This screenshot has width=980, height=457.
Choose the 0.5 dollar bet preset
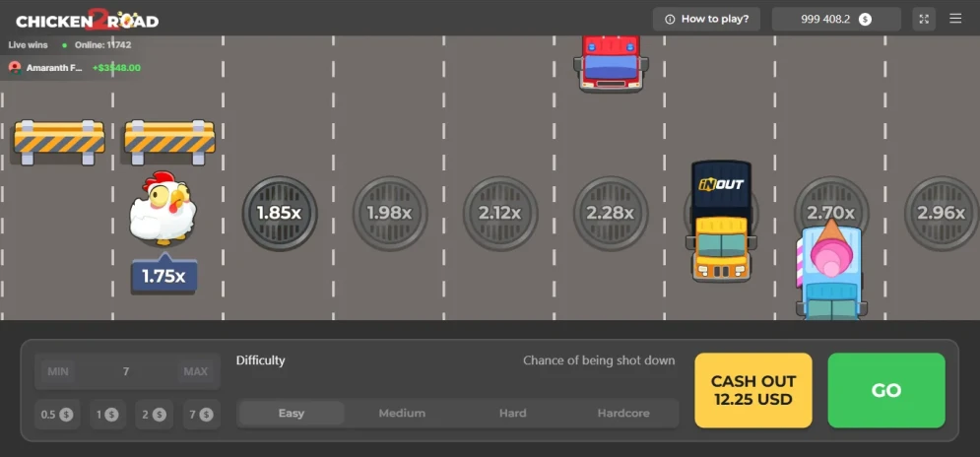(57, 414)
